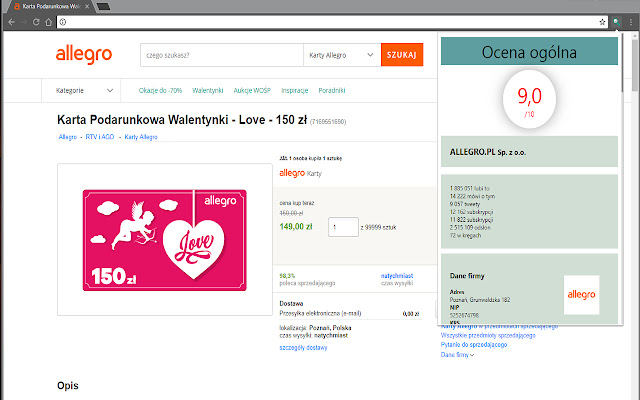The width and height of the screenshot is (640, 400).
Task: Follow the Allegro breadcrumb link
Action: (x=68, y=137)
